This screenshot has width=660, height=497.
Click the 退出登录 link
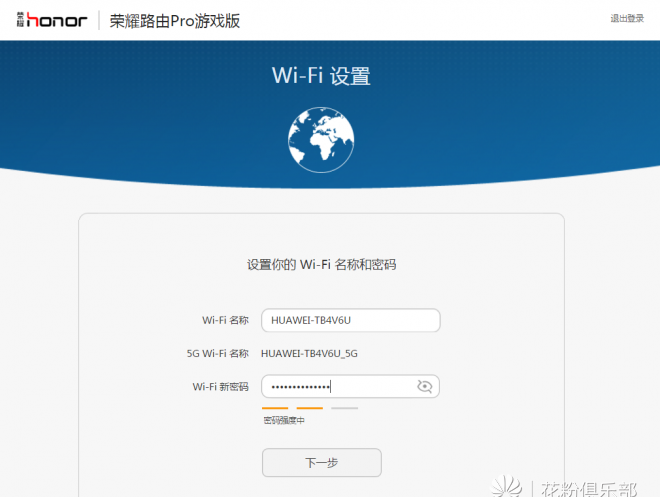627,19
